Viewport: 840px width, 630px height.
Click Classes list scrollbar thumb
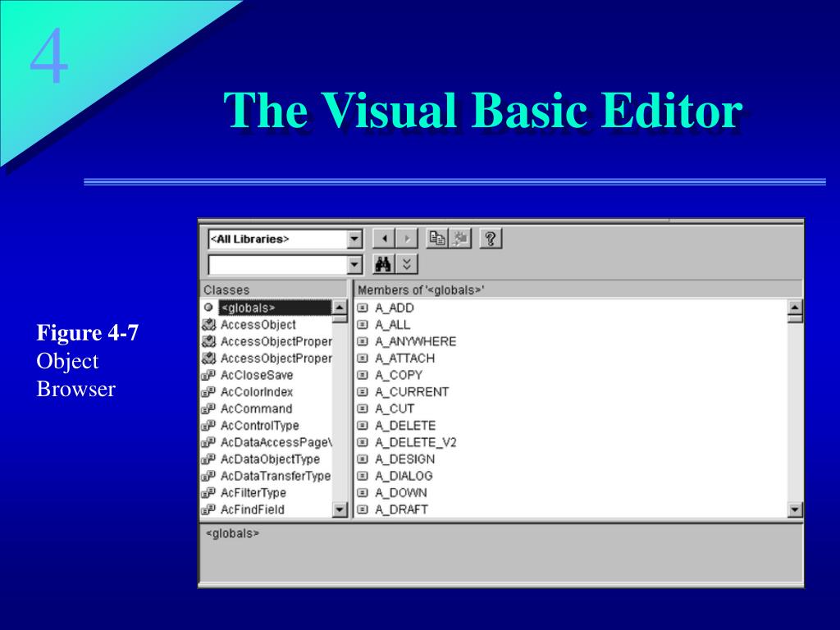pos(340,319)
